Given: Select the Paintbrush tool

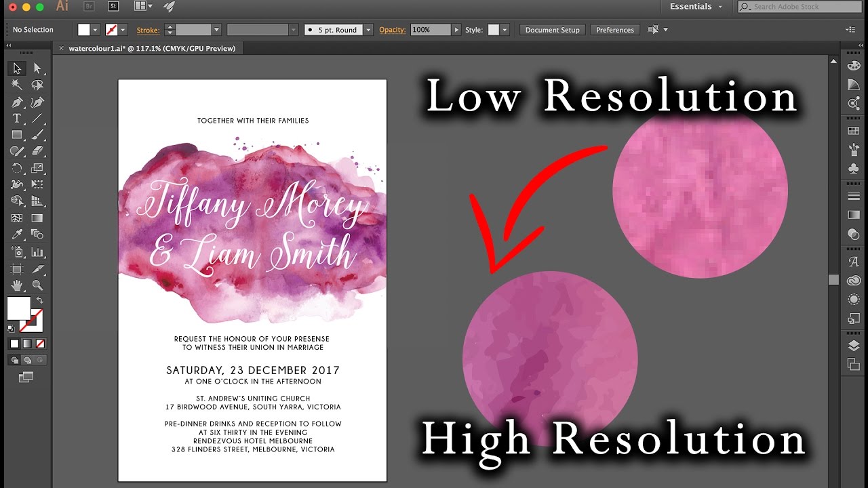Looking at the screenshot, I should [x=37, y=135].
